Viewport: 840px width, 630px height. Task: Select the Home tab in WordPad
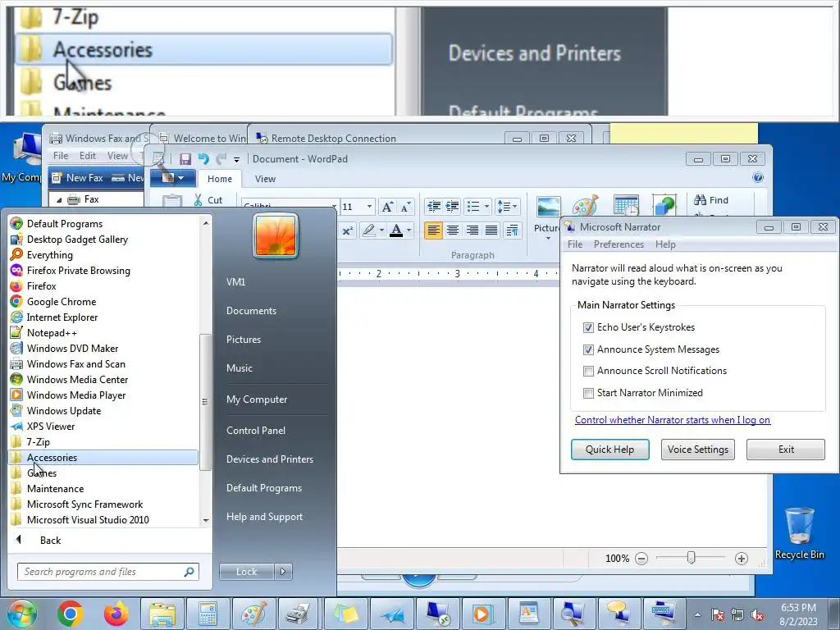coord(220,179)
